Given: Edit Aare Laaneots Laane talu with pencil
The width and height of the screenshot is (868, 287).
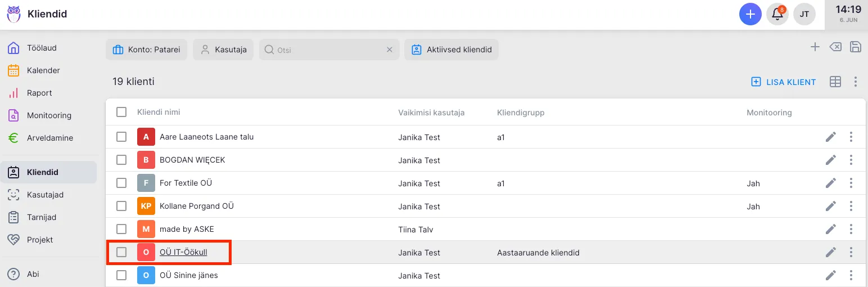Looking at the screenshot, I should pyautogui.click(x=830, y=137).
